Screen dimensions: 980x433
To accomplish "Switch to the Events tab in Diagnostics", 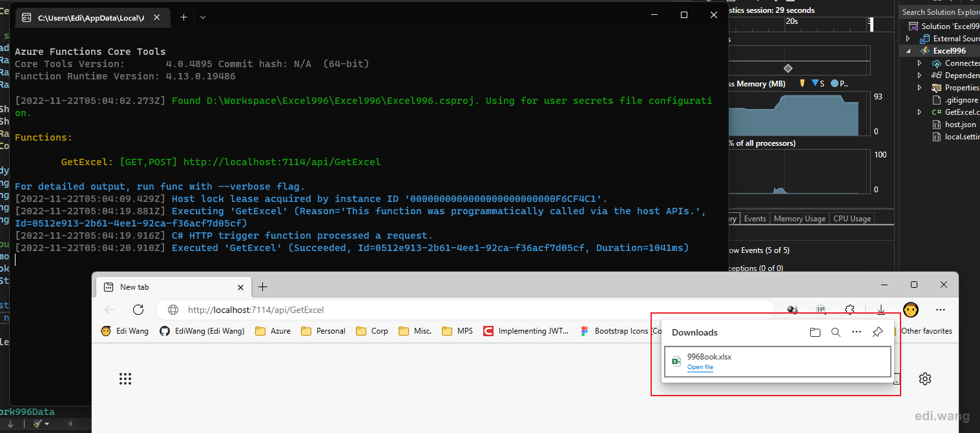I will pyautogui.click(x=755, y=219).
